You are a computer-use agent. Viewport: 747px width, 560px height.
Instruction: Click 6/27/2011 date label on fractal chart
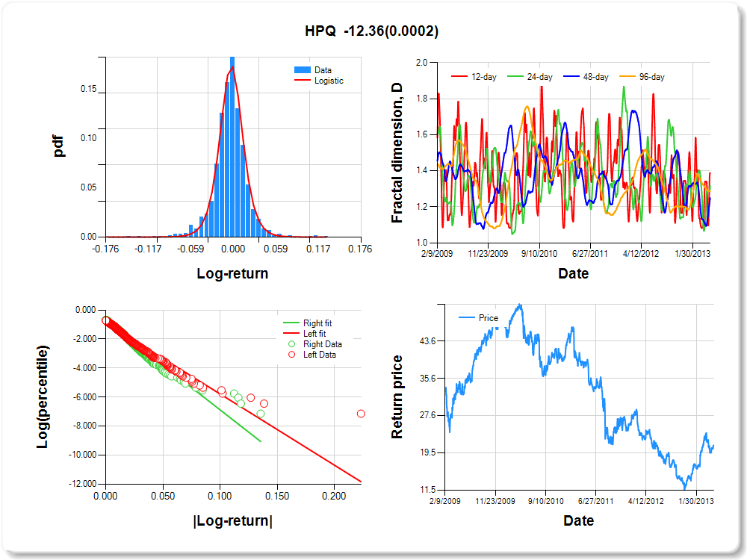590,253
